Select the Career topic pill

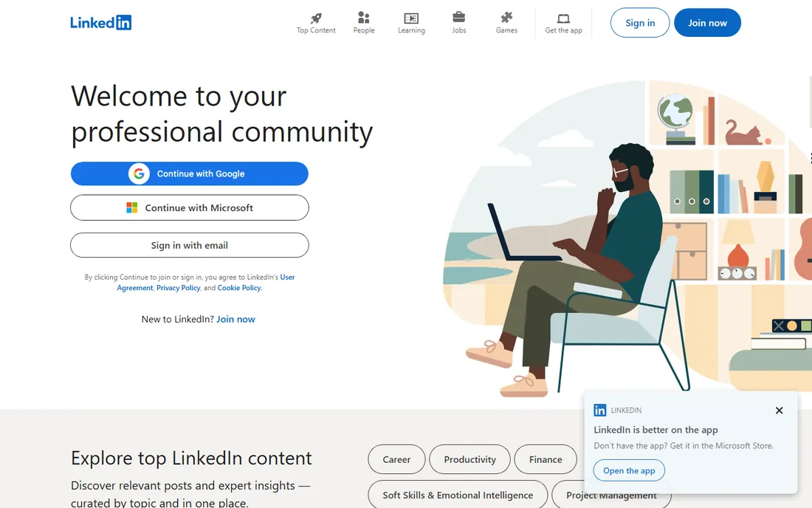[x=396, y=459]
